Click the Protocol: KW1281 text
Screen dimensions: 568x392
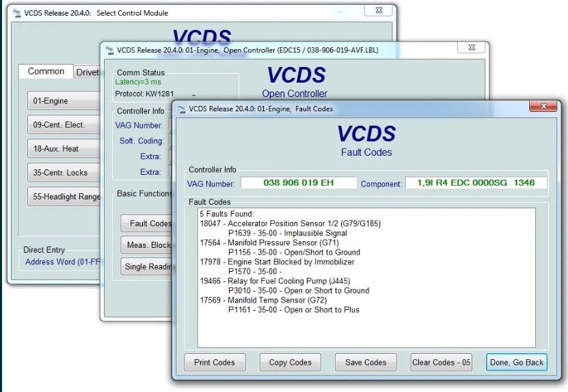point(144,94)
